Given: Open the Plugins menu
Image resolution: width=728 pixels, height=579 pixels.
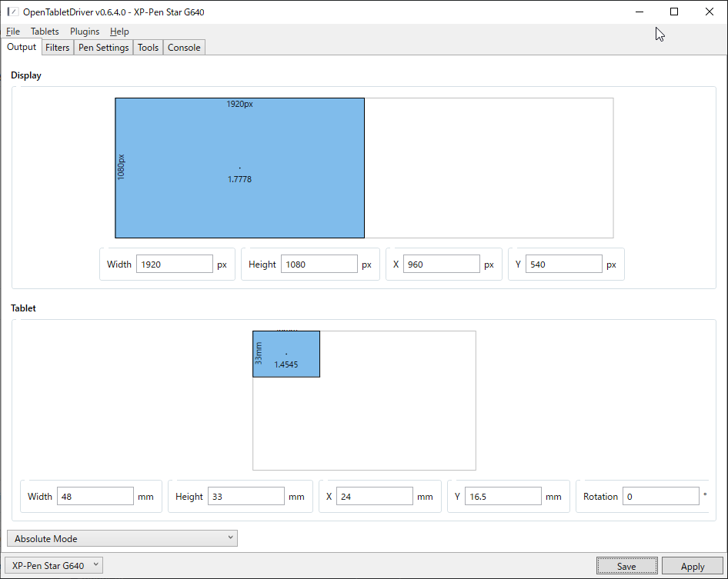Looking at the screenshot, I should pyautogui.click(x=85, y=32).
